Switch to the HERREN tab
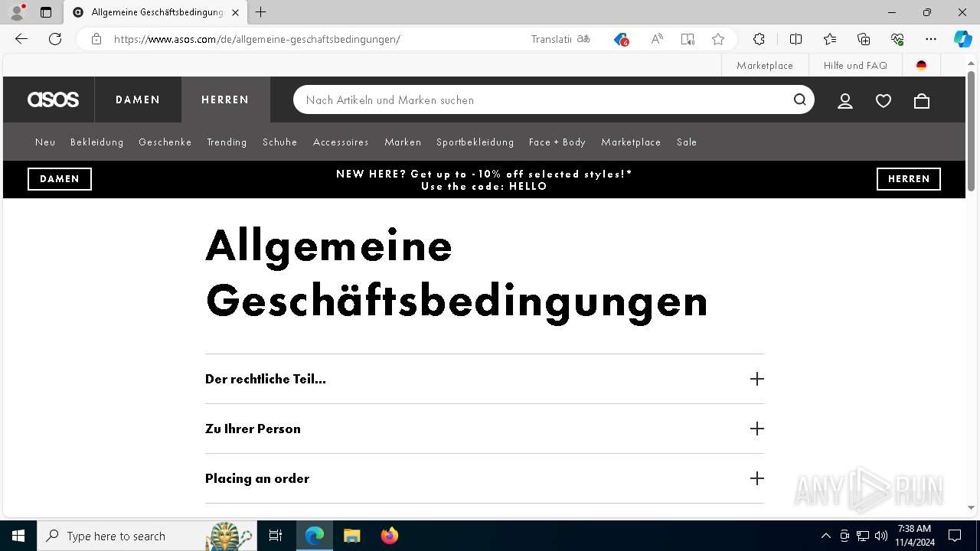Viewport: 980px width, 551px height. (x=225, y=99)
